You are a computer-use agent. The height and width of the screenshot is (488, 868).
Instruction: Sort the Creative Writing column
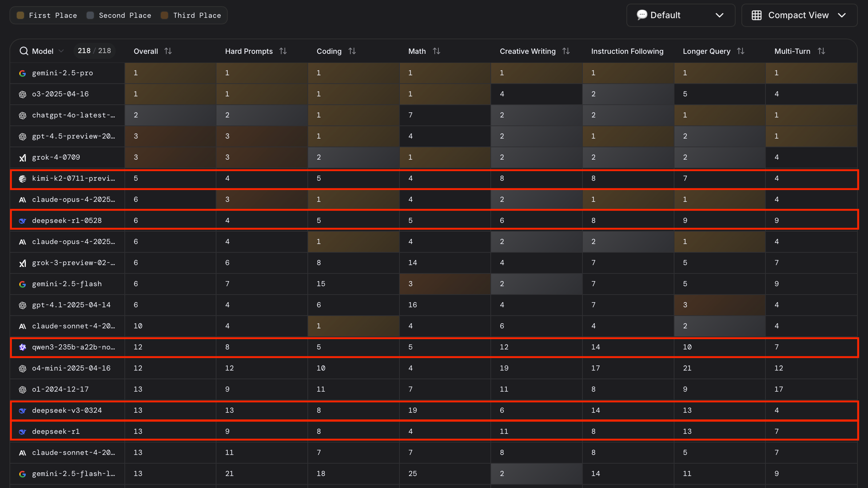coord(566,51)
